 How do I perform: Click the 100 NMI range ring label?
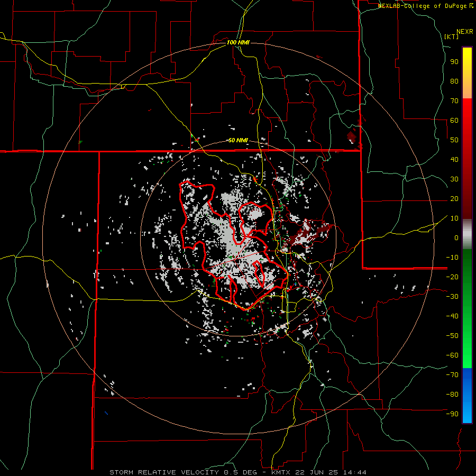[238, 42]
